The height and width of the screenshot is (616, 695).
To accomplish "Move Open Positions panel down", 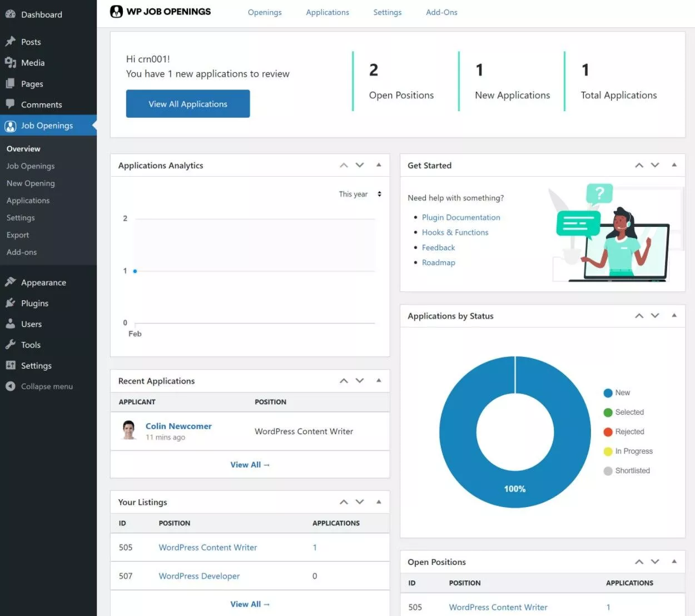I will pos(655,562).
